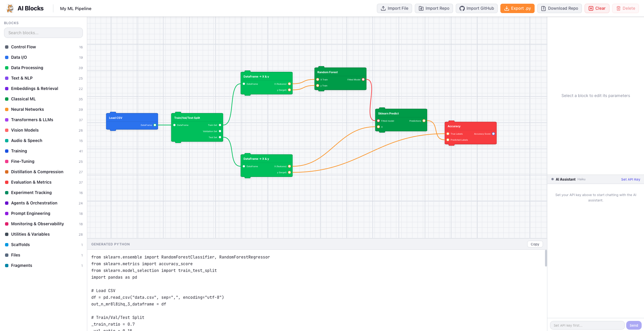Click Sklearn Predict's Fitted model input port

(379, 121)
